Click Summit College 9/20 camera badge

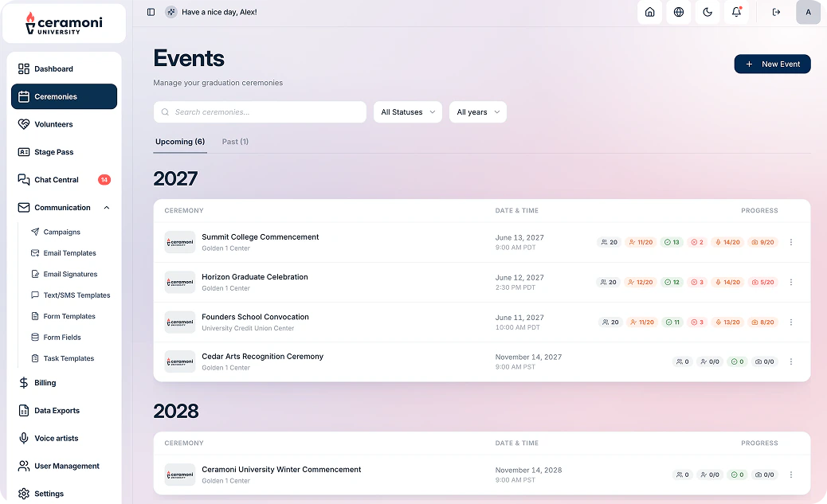[762, 242]
